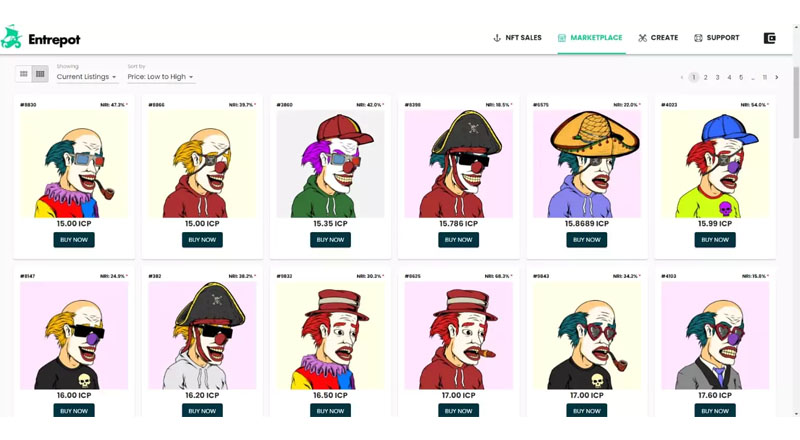Go to the next page arrow
The image size is (800, 440).
pyautogui.click(x=777, y=77)
